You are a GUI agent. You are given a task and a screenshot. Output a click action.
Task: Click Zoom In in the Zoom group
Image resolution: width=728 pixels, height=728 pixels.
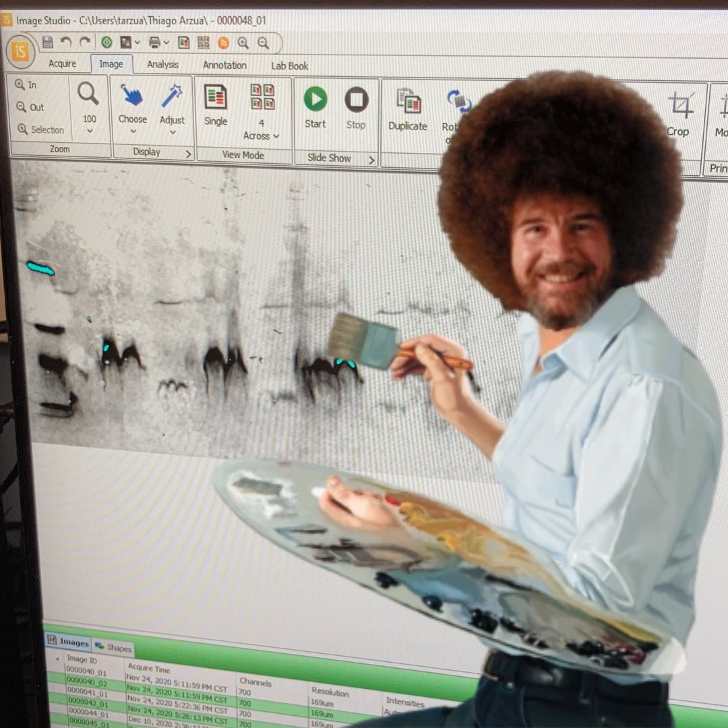[x=26, y=84]
